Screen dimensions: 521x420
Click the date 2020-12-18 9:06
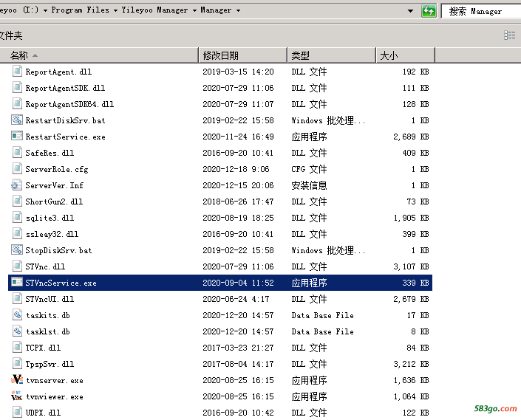click(x=236, y=169)
